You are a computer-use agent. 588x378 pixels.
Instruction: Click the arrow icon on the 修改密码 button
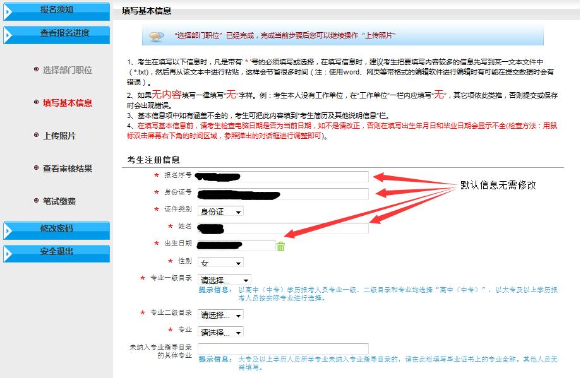click(9, 232)
